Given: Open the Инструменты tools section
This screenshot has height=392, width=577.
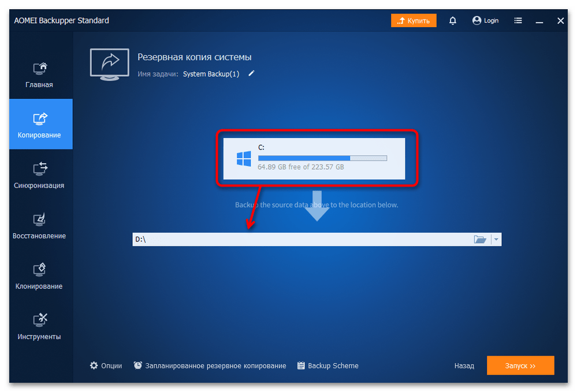Looking at the screenshot, I should pyautogui.click(x=39, y=326).
